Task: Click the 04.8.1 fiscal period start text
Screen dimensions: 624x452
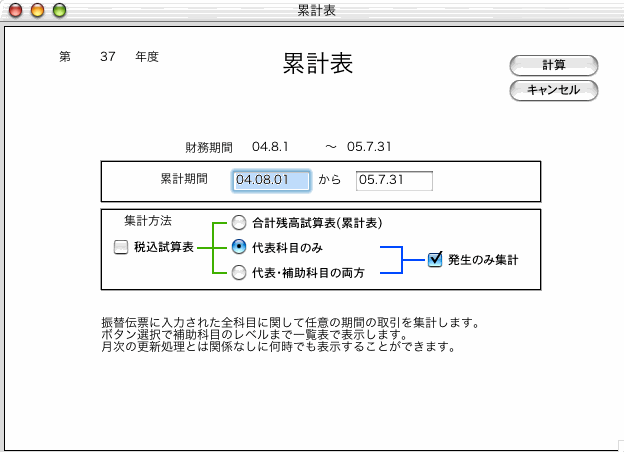Action: click(270, 147)
